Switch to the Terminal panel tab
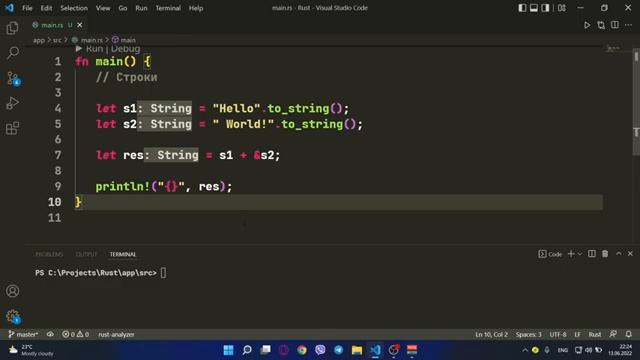 (122, 254)
